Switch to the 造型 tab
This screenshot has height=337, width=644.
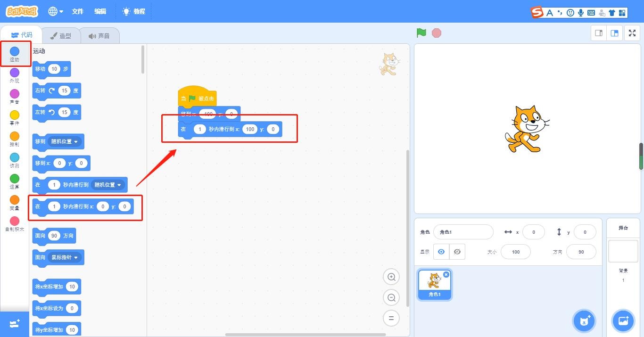(x=60, y=36)
